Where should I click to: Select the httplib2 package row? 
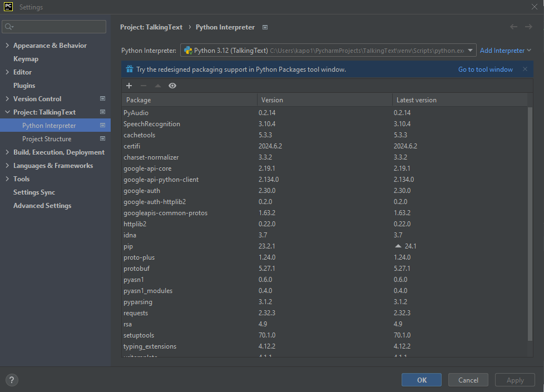click(x=325, y=224)
